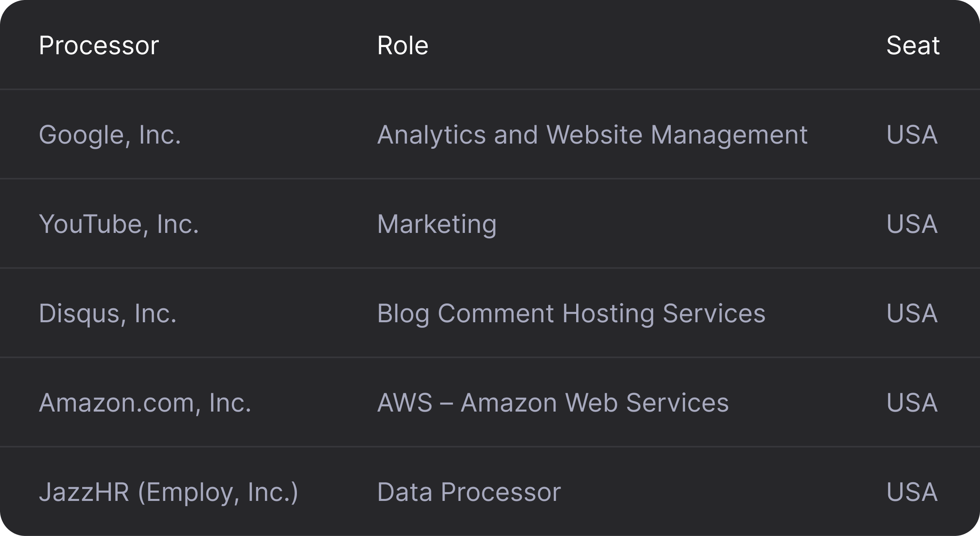Click the USA seat in JazzHR row
The height and width of the screenshot is (536, 980).
click(912, 492)
